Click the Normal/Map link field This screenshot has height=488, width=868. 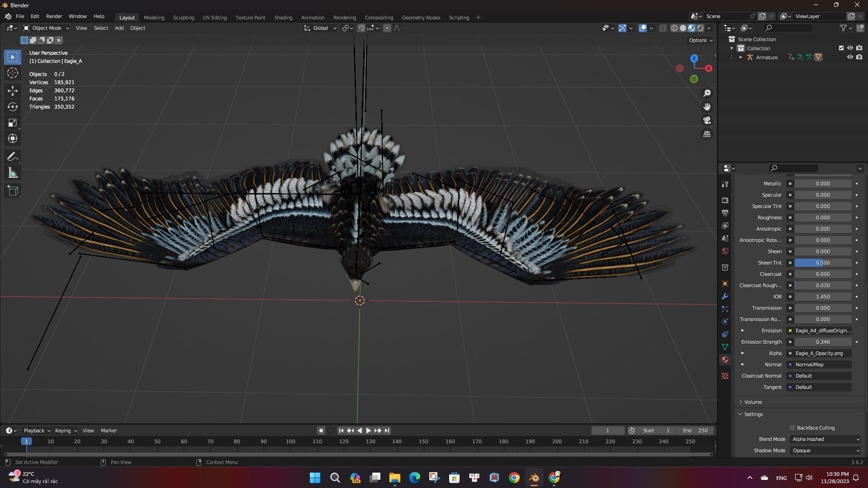[x=819, y=365]
